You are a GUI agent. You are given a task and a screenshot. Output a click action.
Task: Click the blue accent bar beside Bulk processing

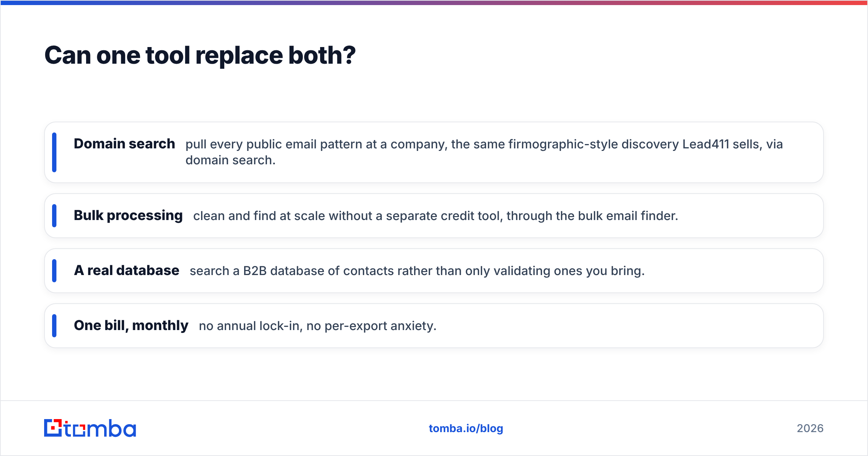click(54, 216)
